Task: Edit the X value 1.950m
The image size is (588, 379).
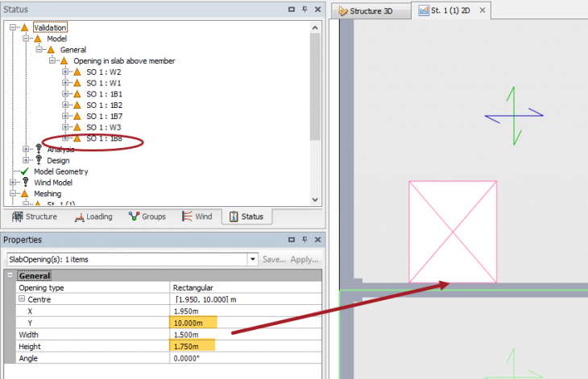Action: pyautogui.click(x=246, y=311)
